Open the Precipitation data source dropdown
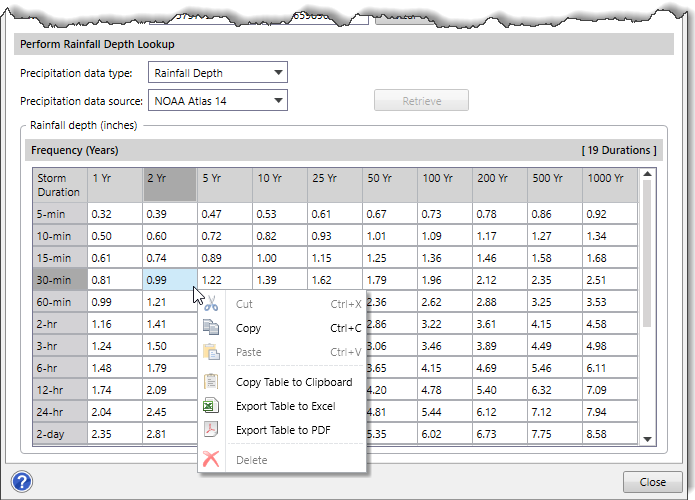The width and height of the screenshot is (695, 500). 218,100
